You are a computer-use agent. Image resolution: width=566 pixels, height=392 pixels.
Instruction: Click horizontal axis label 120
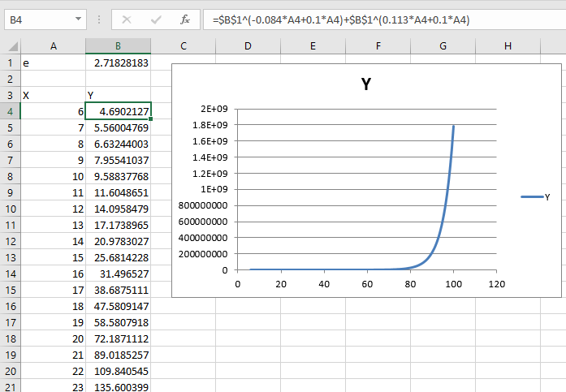tap(497, 284)
